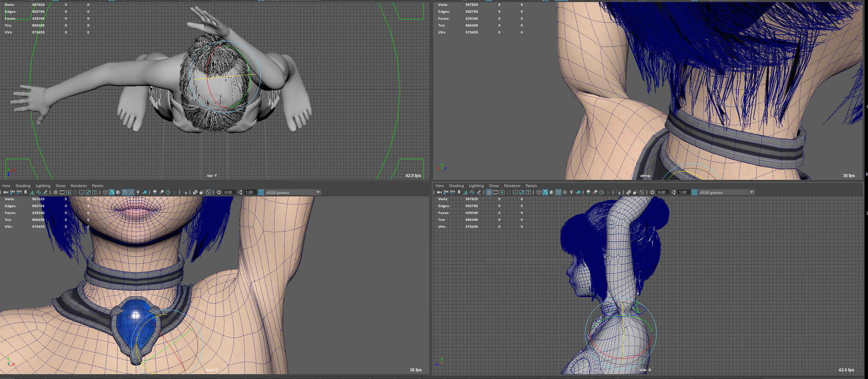Enable wireframe cube icon in front viewport
Image resolution: width=868 pixels, height=379 pixels.
105,192
